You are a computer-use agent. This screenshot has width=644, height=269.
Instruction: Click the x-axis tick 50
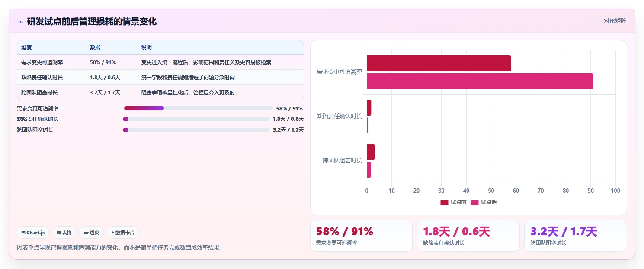click(491, 191)
